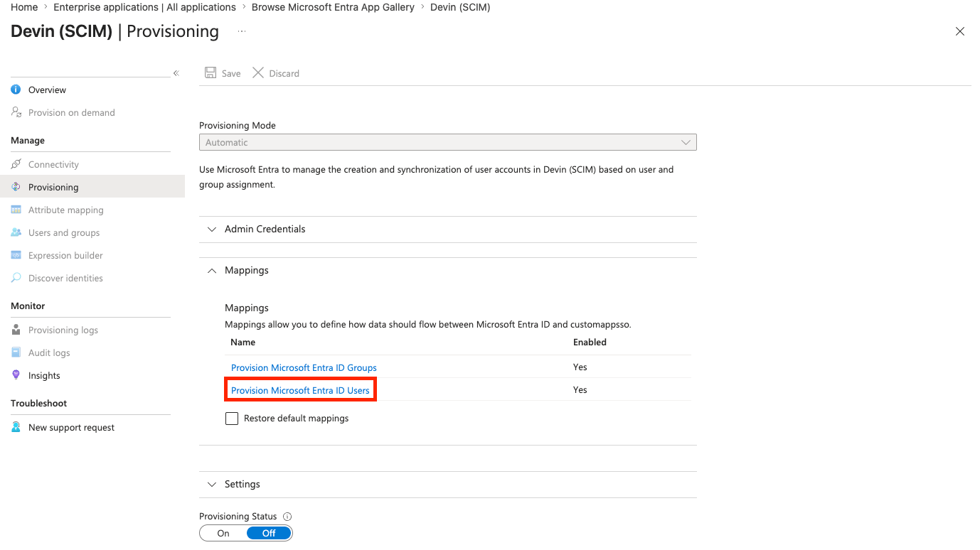
Task: Turn Provisioning Status On
Action: click(223, 533)
